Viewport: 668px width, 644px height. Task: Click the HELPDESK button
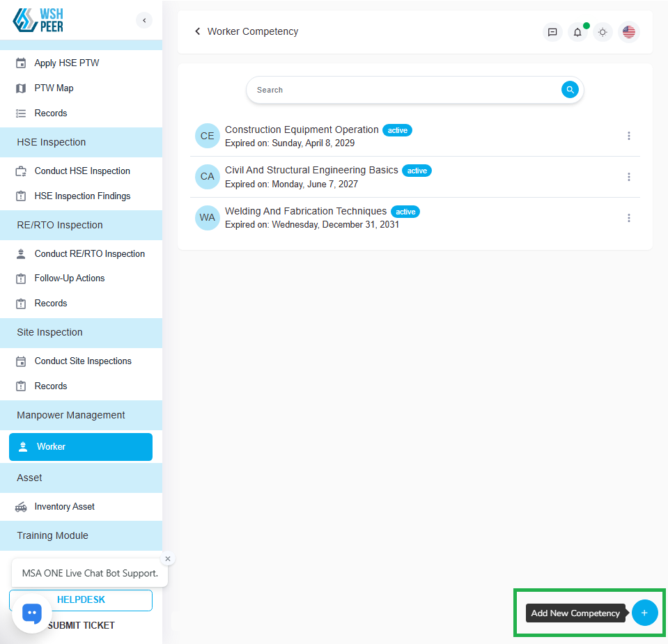tap(81, 599)
